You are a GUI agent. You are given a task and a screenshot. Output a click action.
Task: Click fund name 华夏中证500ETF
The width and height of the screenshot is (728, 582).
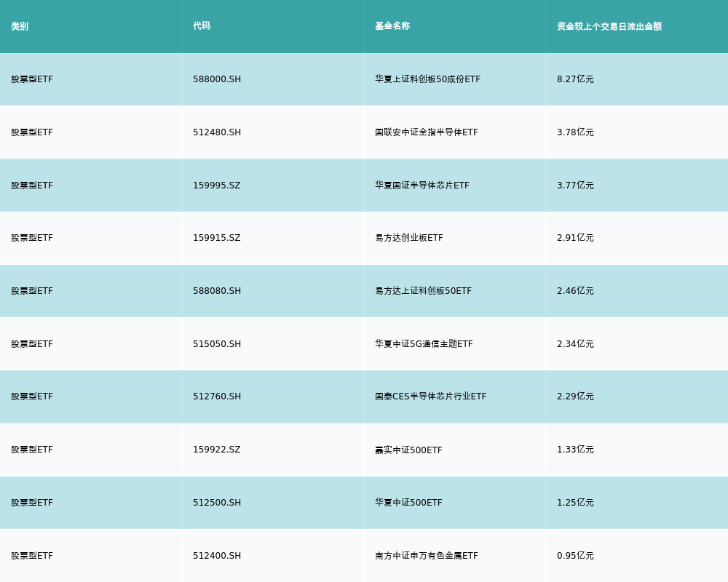tap(408, 503)
